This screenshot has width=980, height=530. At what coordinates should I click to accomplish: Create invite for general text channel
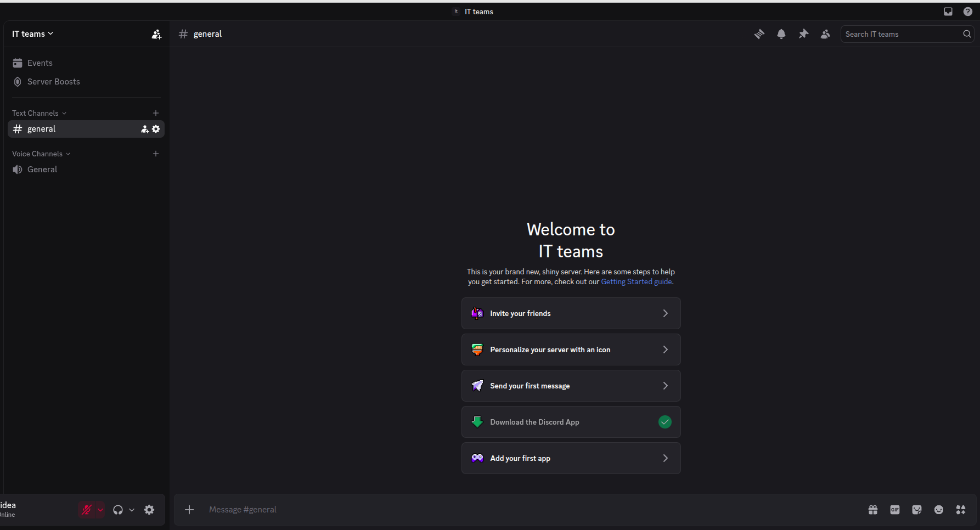click(145, 129)
